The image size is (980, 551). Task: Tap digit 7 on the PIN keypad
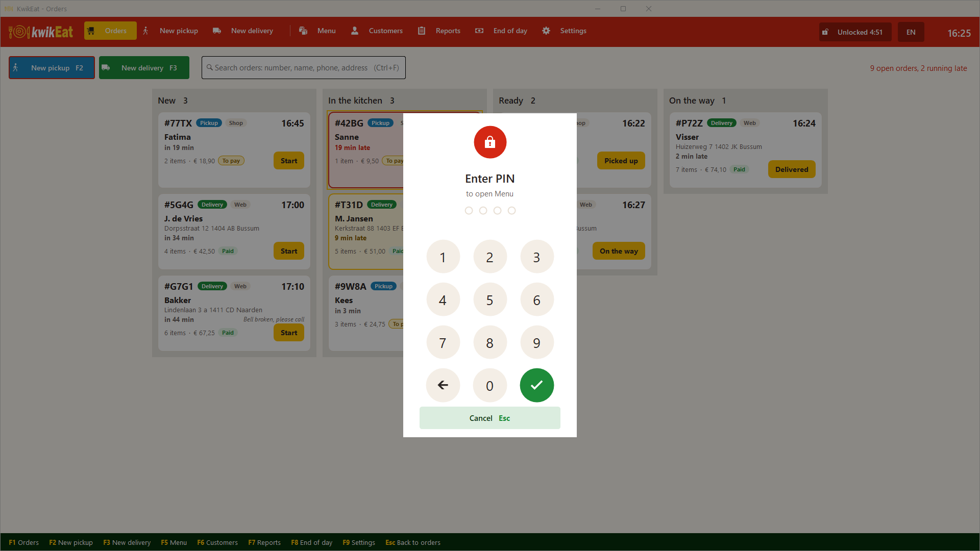tap(443, 342)
